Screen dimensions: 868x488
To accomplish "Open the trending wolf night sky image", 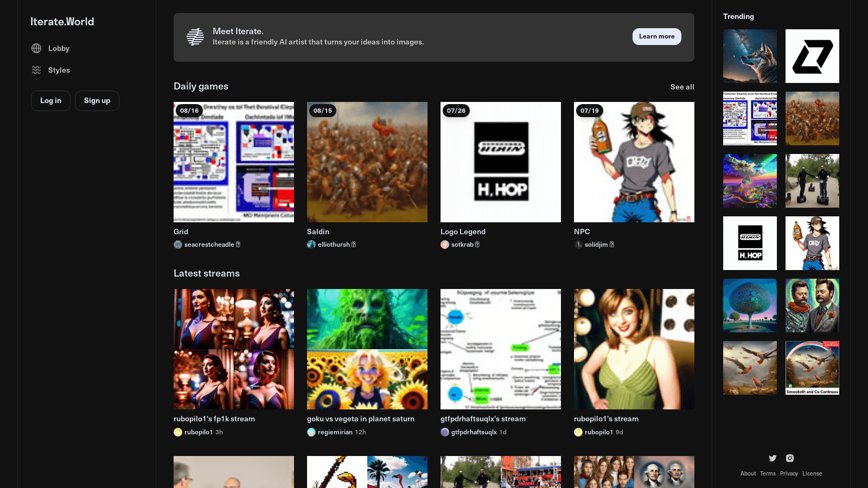I will click(750, 56).
